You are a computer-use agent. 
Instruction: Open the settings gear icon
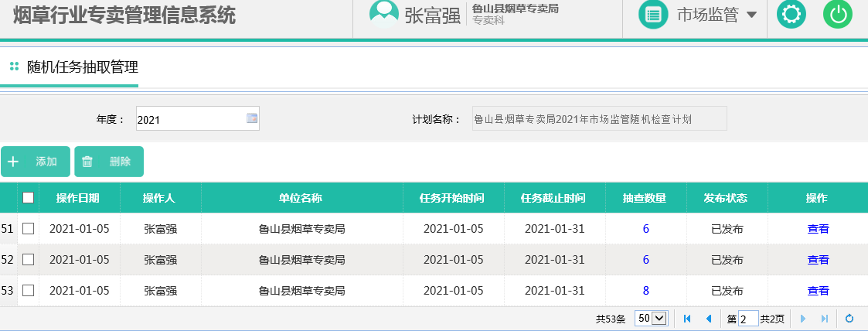pos(791,15)
